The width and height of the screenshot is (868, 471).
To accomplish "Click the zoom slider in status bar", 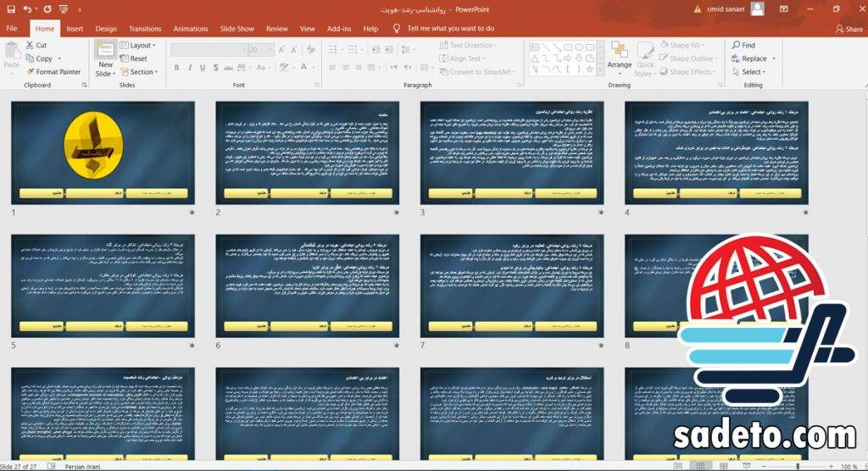I will (797, 467).
